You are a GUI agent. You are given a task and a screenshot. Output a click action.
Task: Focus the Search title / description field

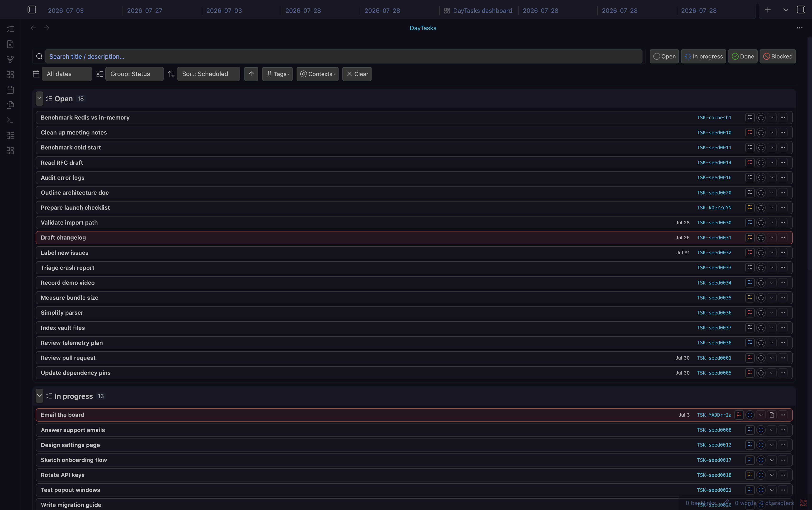click(344, 56)
